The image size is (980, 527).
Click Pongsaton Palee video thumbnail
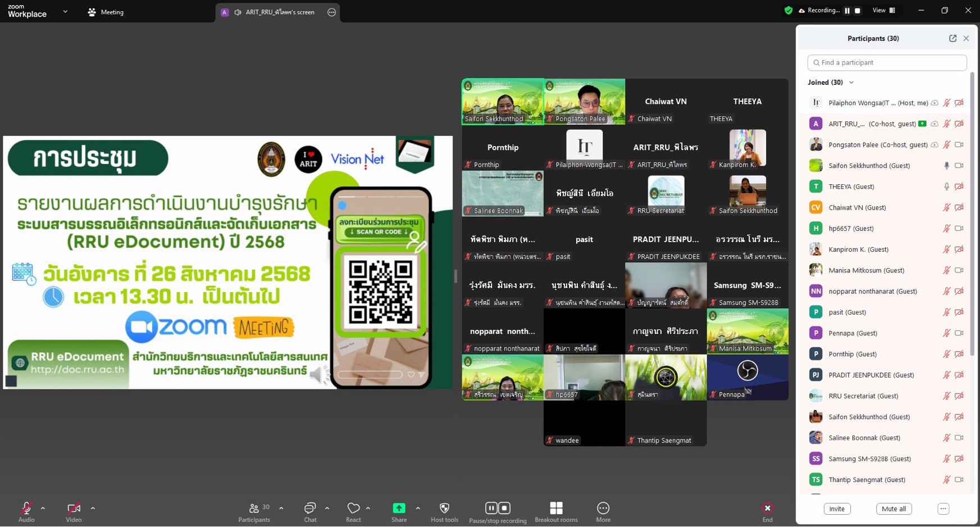tap(584, 101)
